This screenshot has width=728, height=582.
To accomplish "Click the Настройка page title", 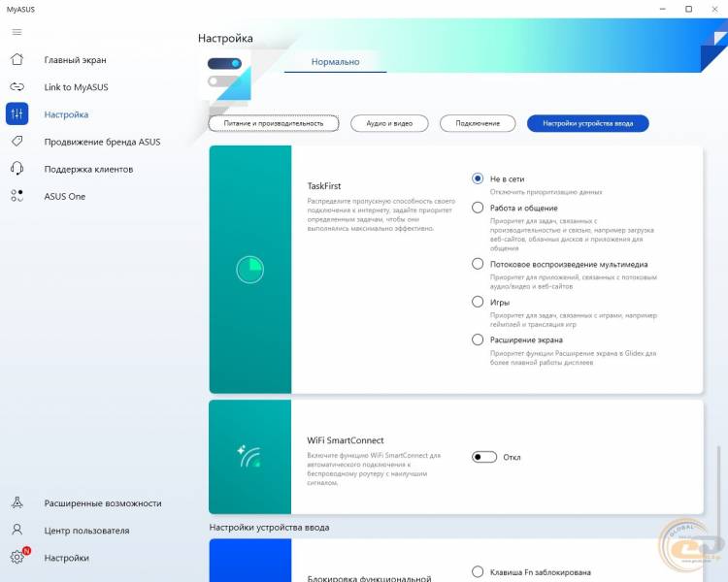I will coord(225,38).
